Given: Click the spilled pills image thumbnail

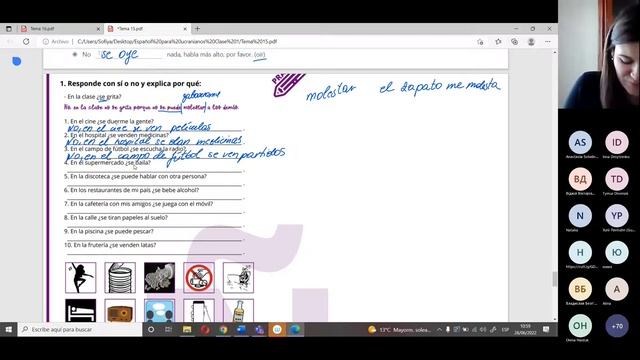Looking at the screenshot, I should [x=159, y=278].
